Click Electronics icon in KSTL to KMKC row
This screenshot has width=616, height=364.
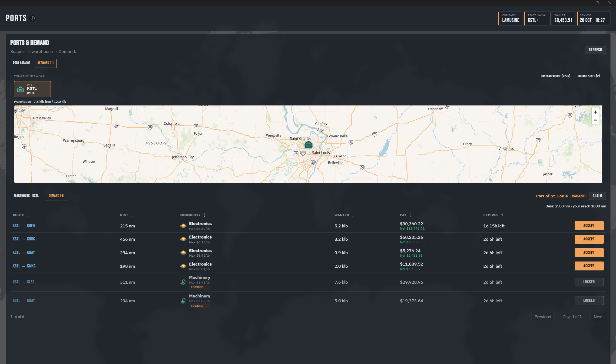coord(183,266)
